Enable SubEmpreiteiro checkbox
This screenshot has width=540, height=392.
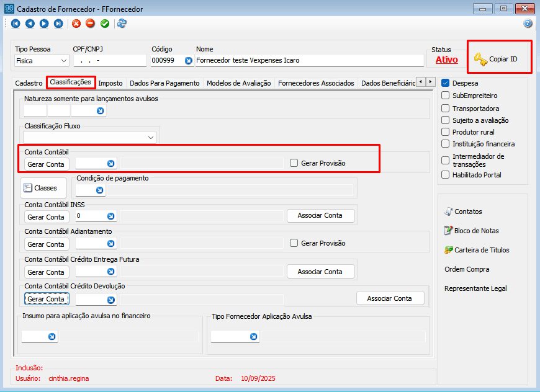tap(445, 96)
